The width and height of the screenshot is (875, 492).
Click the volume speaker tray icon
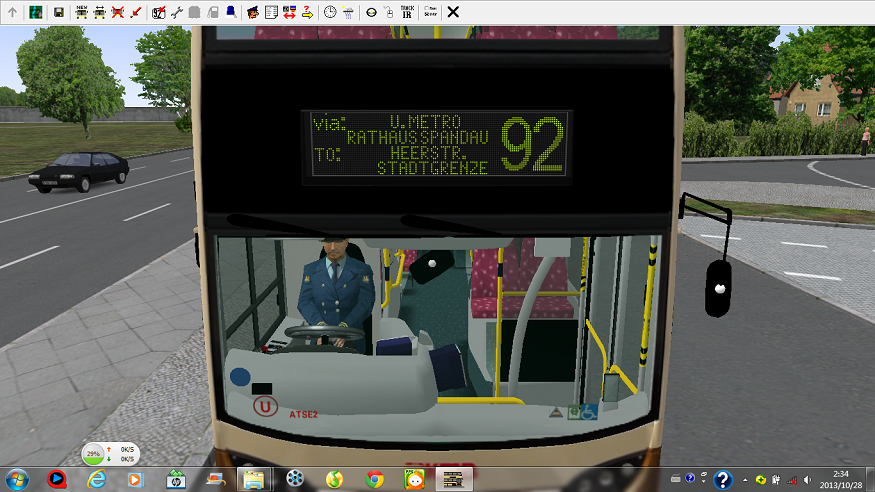[x=807, y=480]
